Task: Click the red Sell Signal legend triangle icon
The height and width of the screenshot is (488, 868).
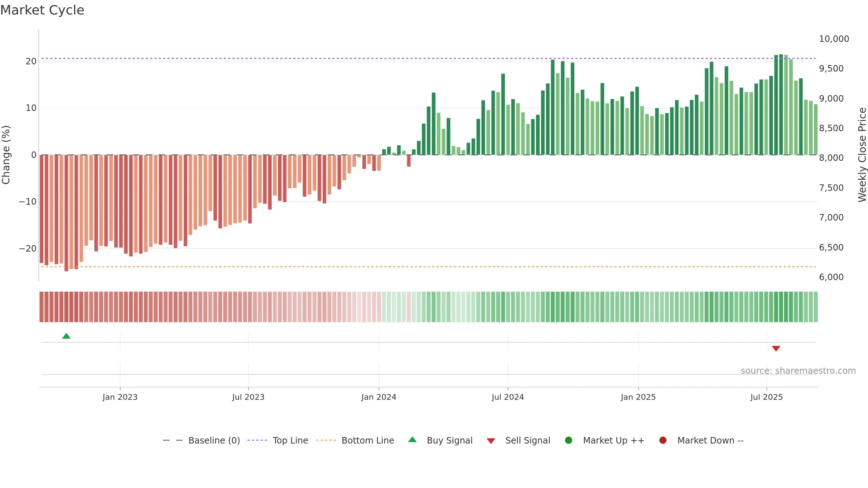Action: [491, 441]
